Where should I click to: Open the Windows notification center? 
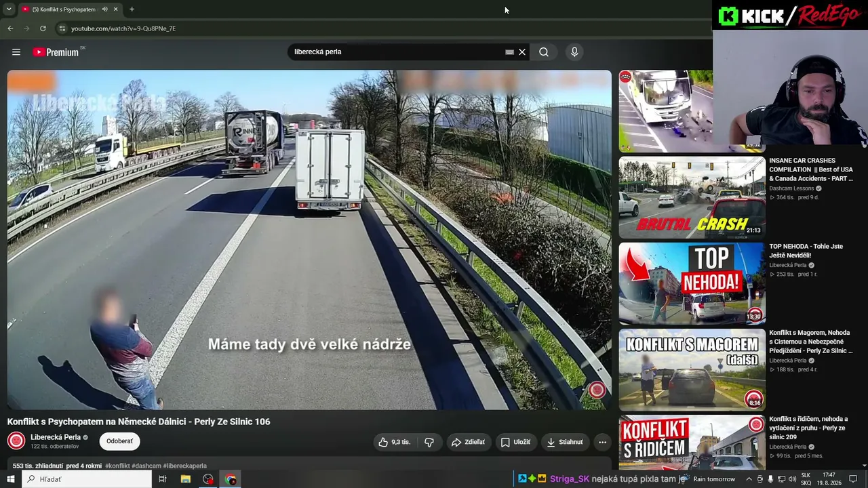[852, 479]
